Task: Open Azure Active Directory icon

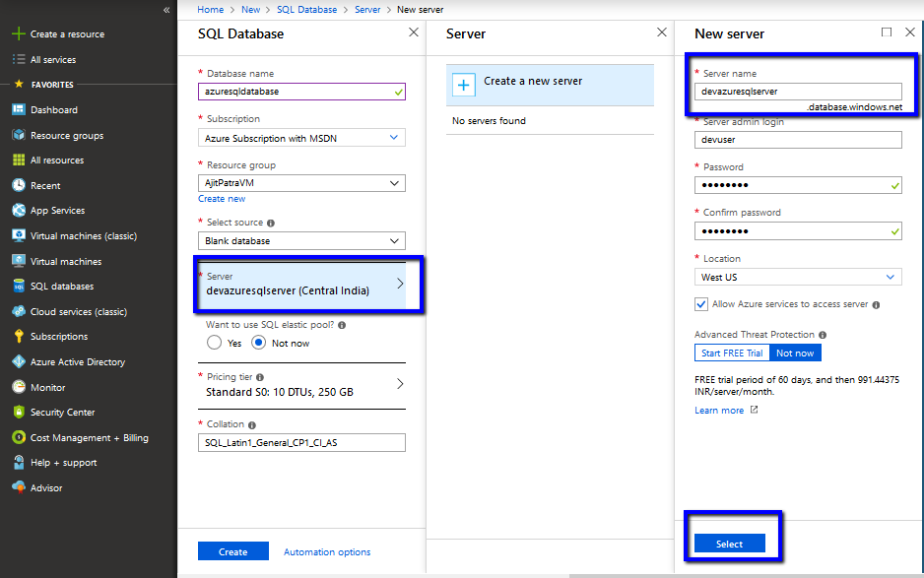Action: [18, 362]
